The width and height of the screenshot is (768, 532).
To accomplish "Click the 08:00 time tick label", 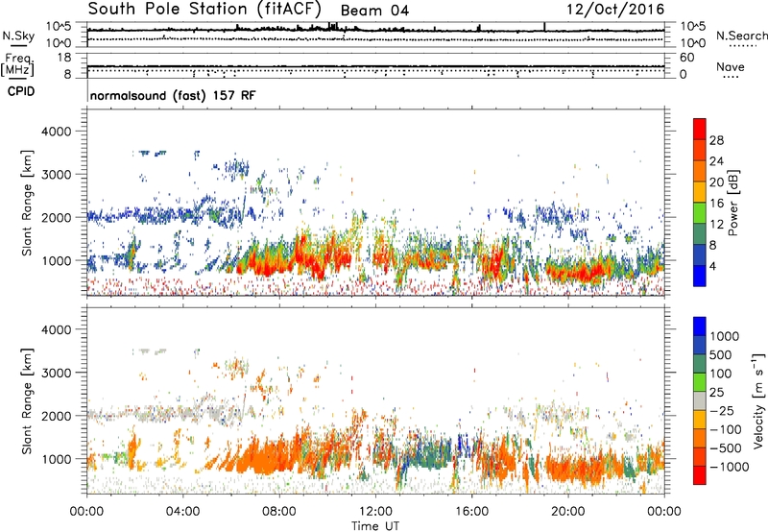I will click(x=278, y=512).
